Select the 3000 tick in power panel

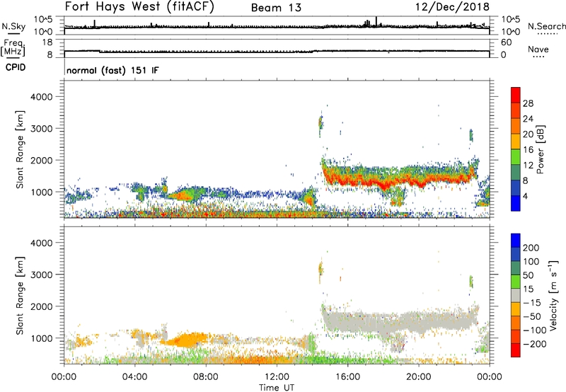[42, 129]
